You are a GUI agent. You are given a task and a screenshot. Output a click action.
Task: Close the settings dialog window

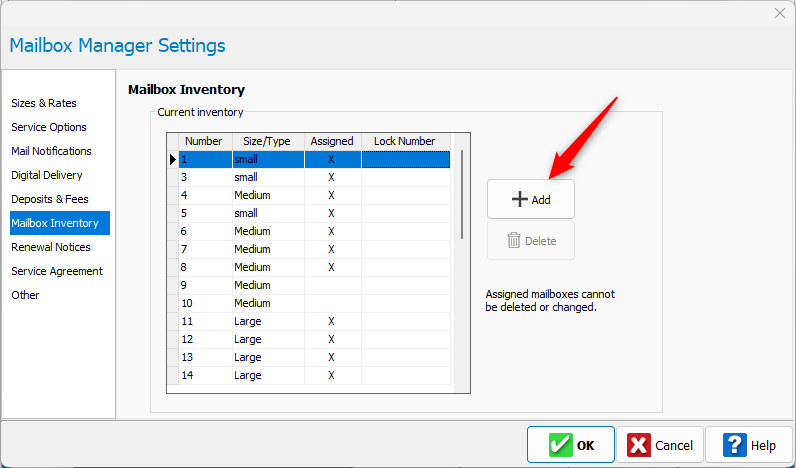[780, 13]
